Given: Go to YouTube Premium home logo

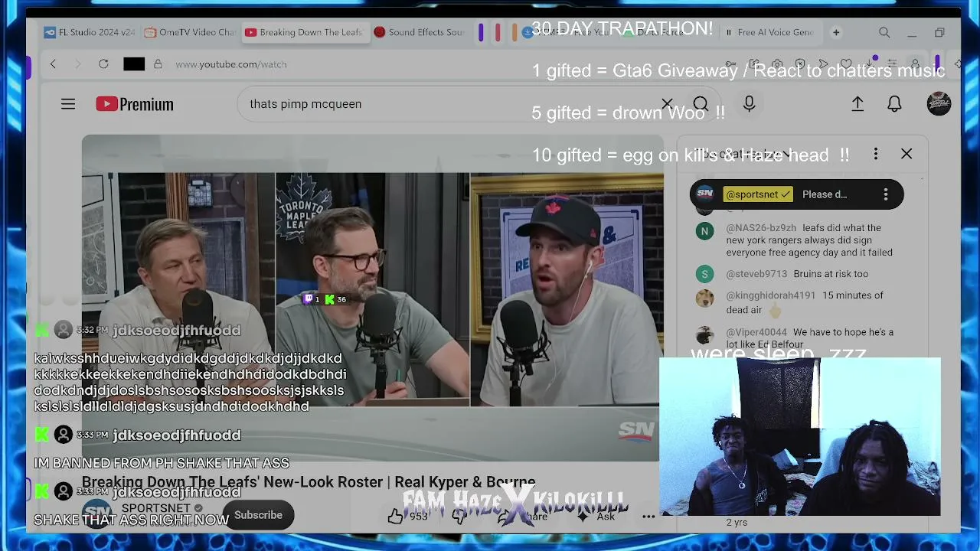Looking at the screenshot, I should coord(135,104).
